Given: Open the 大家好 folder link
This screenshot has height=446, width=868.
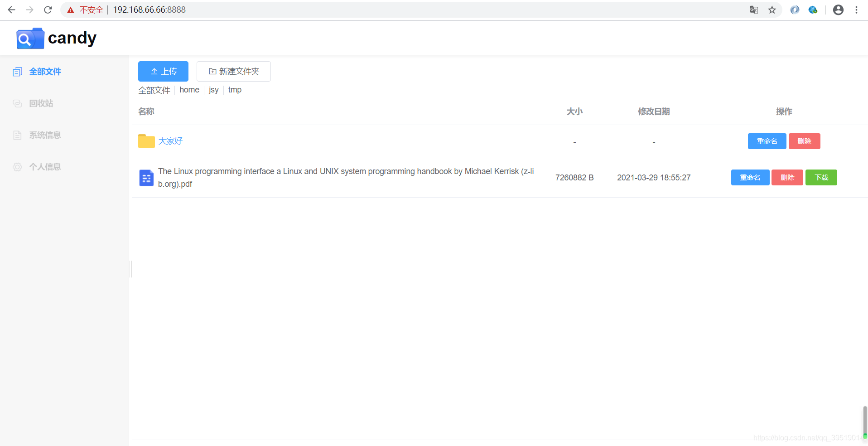Looking at the screenshot, I should click(x=170, y=141).
